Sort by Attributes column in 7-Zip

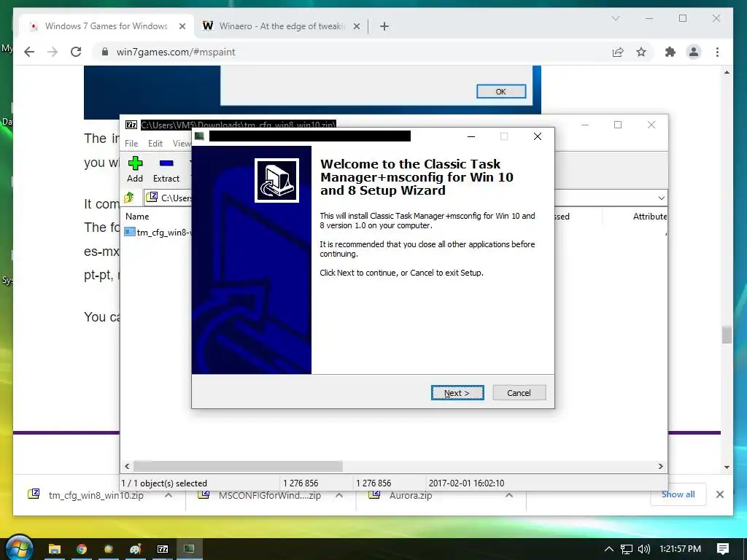pos(649,216)
